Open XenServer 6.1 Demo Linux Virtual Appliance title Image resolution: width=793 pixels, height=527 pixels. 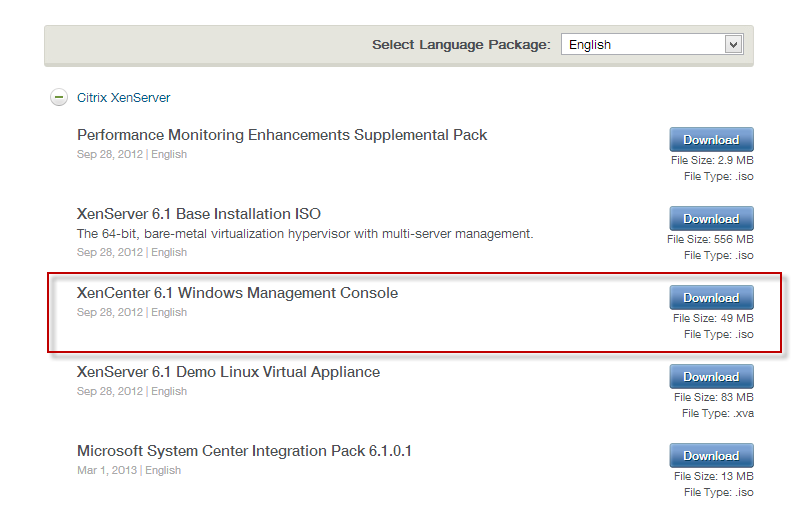(228, 372)
